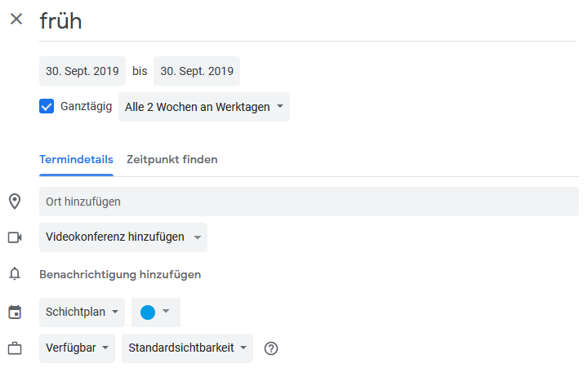Switch to the Zeitpunkt finden tab
Viewport: 588px width, 368px height.
(x=171, y=160)
